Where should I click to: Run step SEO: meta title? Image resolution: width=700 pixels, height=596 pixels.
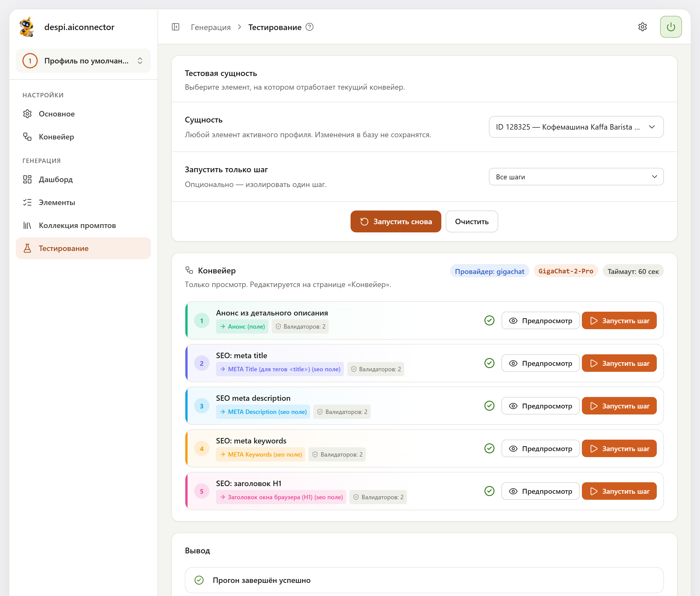coord(619,363)
